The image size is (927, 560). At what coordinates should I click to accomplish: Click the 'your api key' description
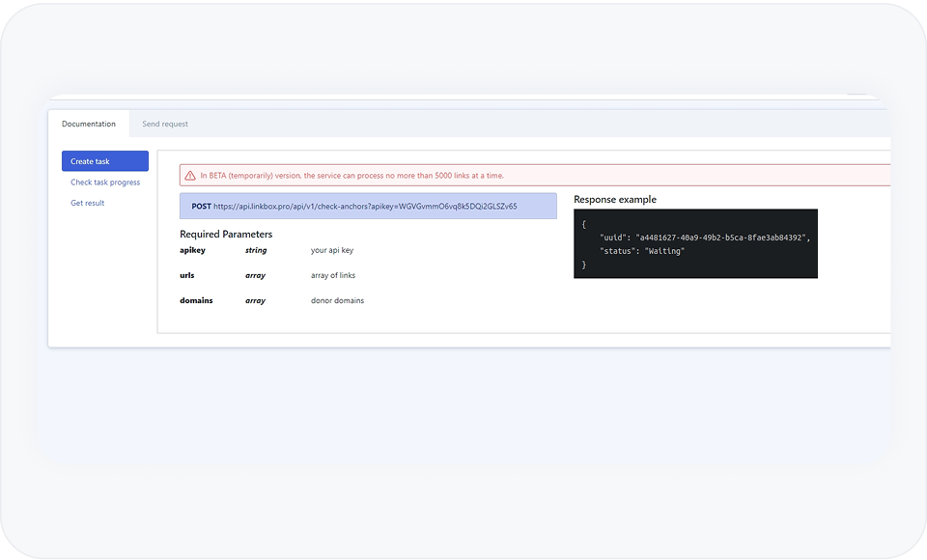332,250
